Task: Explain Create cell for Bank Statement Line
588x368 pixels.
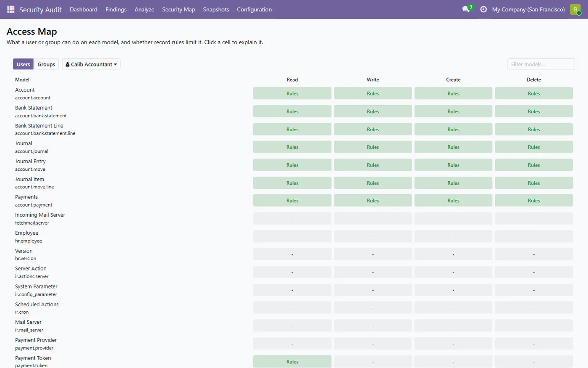Action: (453, 130)
